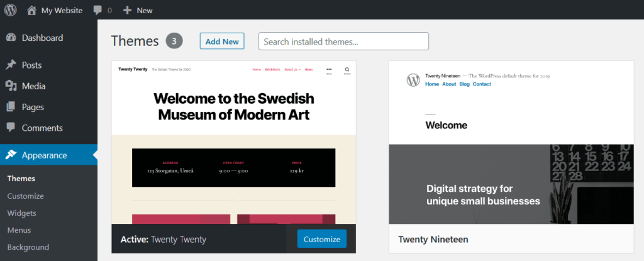Screen dimensions: 644x261
Task: Click the home icon beside My Website
Action: coord(31,10)
